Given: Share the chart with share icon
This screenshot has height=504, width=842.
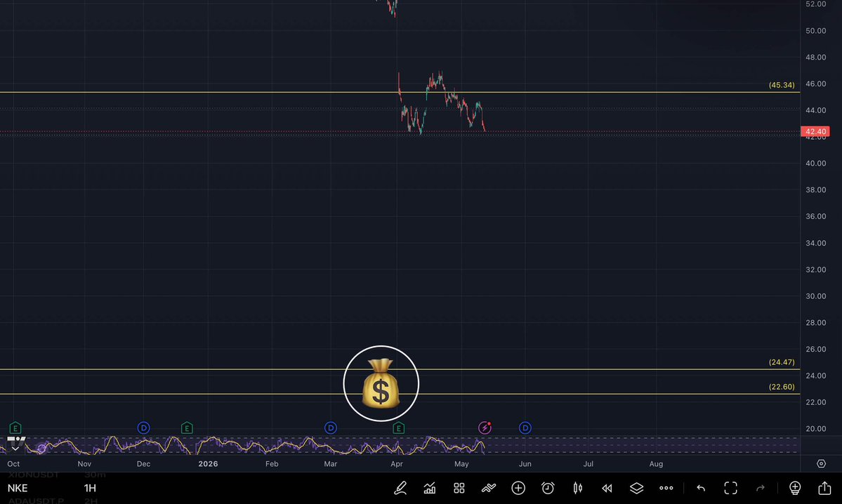Looking at the screenshot, I should point(824,488).
